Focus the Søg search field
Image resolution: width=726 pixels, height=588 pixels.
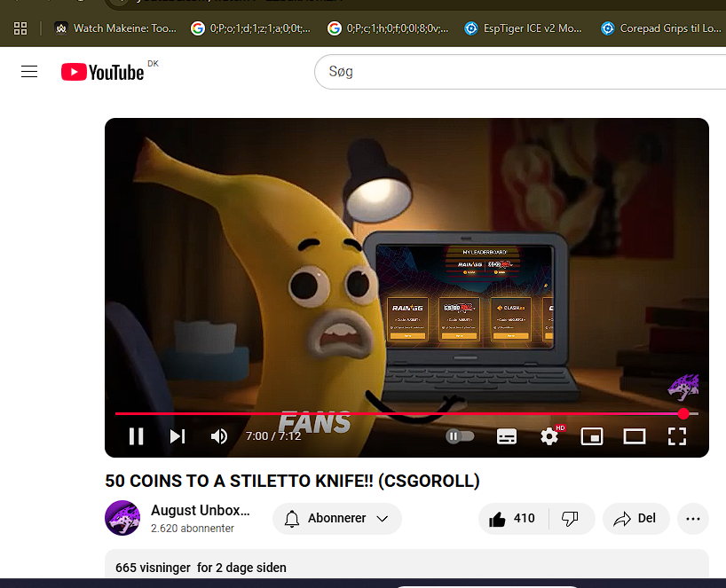[x=520, y=72]
